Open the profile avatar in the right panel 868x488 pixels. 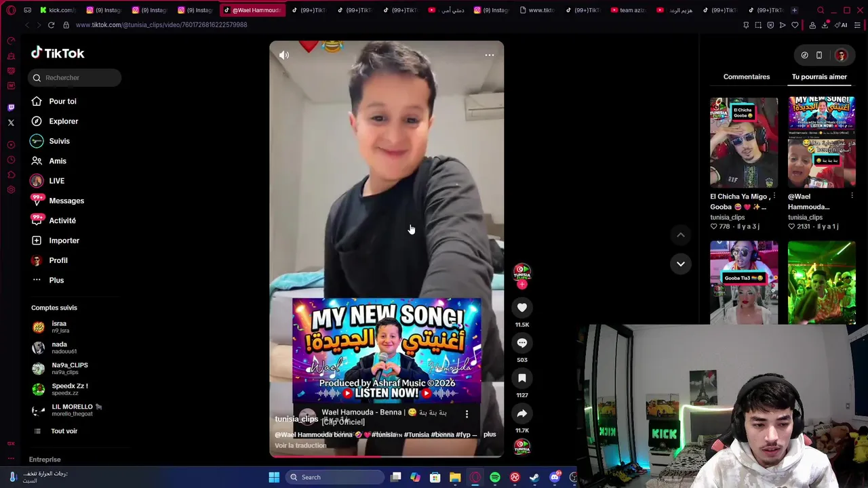(841, 56)
